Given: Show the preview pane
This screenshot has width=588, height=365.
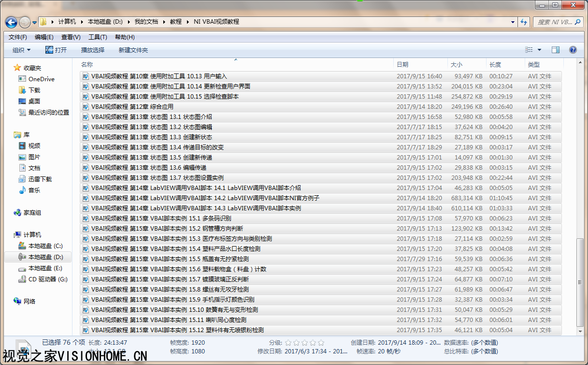Looking at the screenshot, I should [556, 50].
